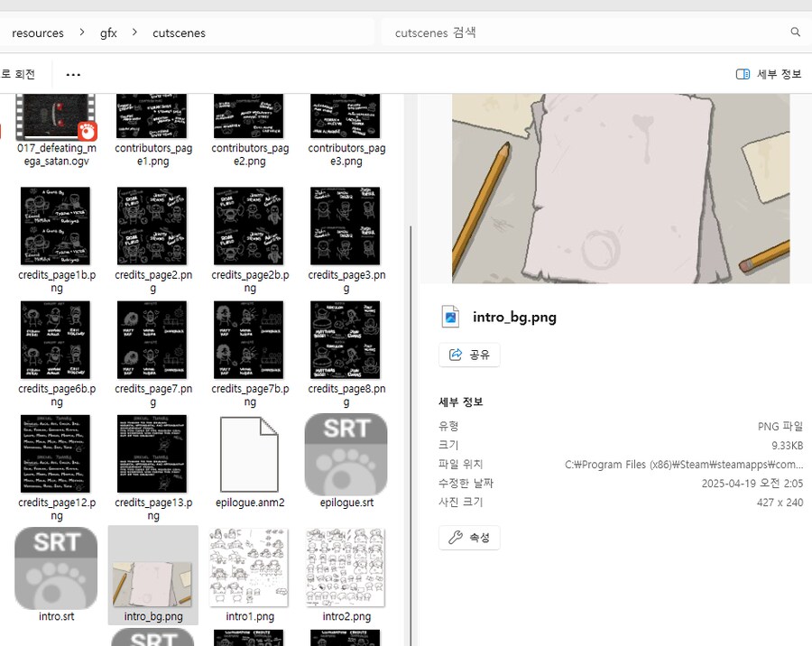
Task: Open the see more (…) toolbar menu
Action: point(73,74)
